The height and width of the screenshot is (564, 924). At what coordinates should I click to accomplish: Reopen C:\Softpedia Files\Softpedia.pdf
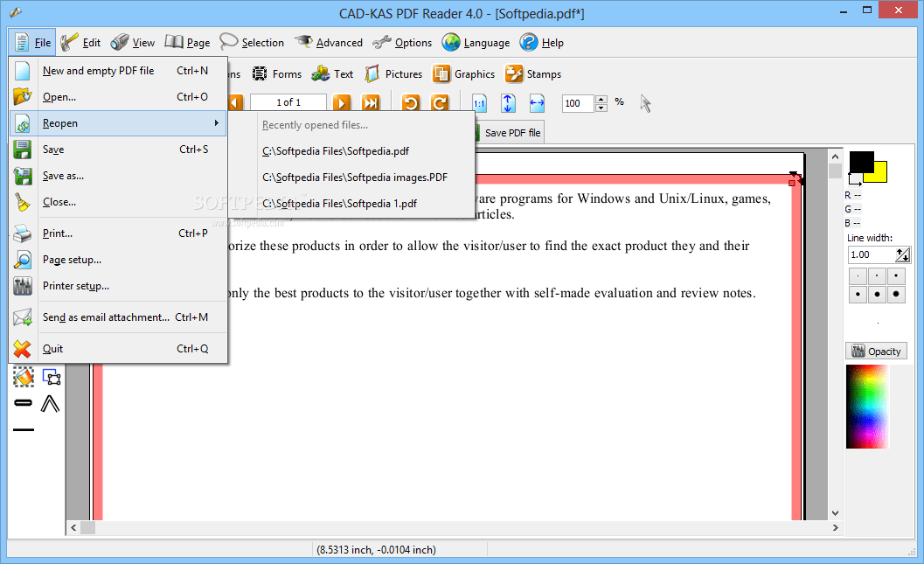[x=336, y=151]
